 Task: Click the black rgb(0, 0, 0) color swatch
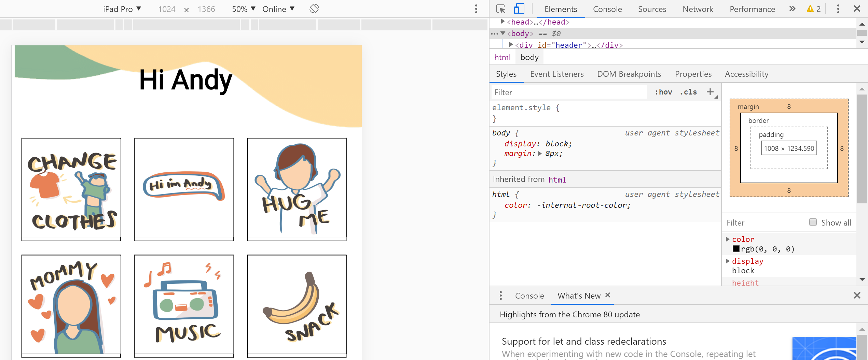[736, 249]
